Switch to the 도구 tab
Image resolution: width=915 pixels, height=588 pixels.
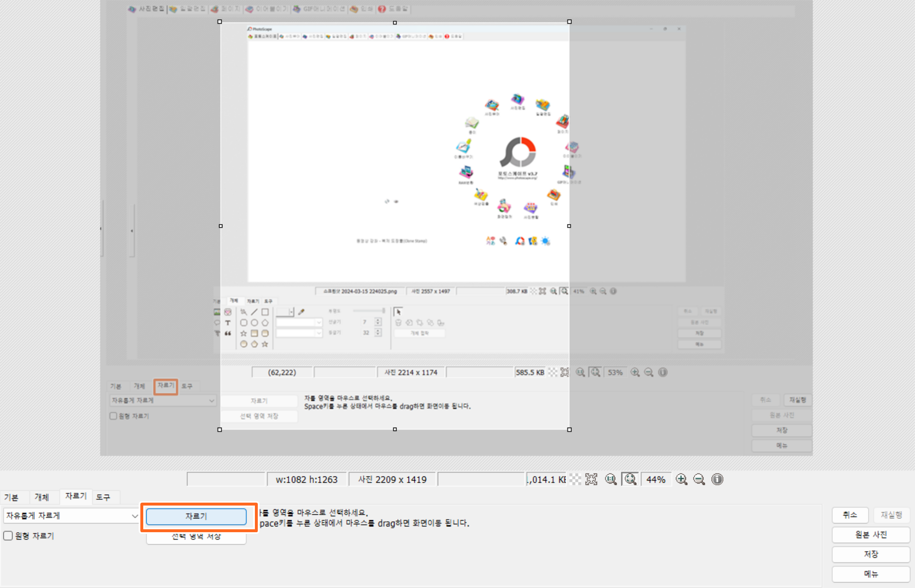(105, 497)
